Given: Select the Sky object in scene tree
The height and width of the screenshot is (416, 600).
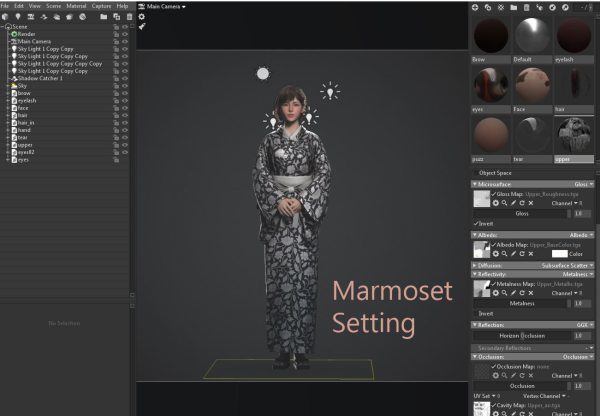Looking at the screenshot, I should point(23,86).
